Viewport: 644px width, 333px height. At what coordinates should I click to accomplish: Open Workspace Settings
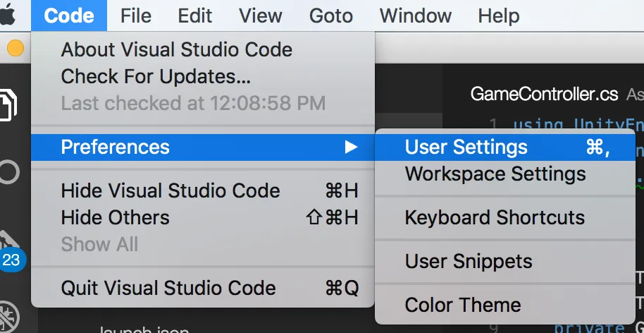(x=495, y=174)
